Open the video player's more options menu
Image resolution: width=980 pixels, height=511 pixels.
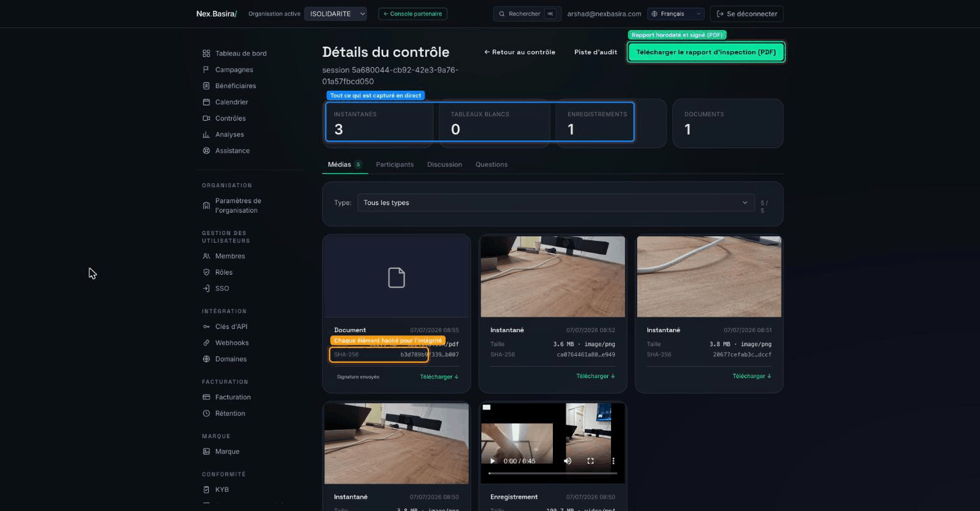614,461
